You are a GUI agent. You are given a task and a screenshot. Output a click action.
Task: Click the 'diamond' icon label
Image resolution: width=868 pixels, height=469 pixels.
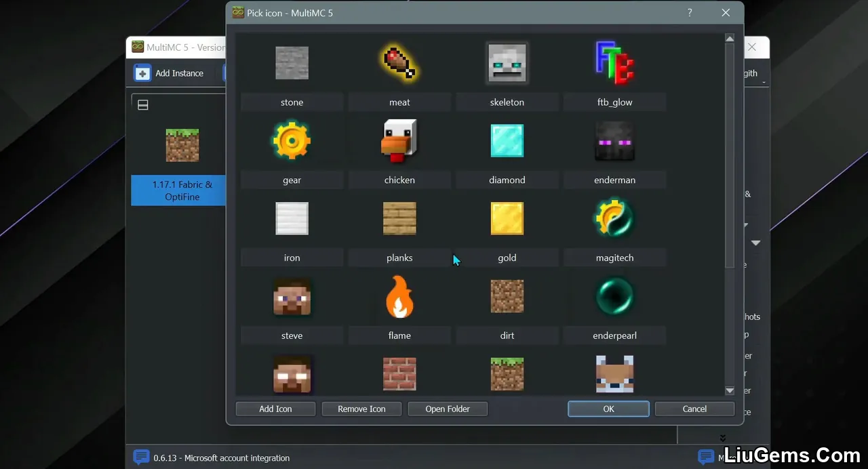[507, 180]
